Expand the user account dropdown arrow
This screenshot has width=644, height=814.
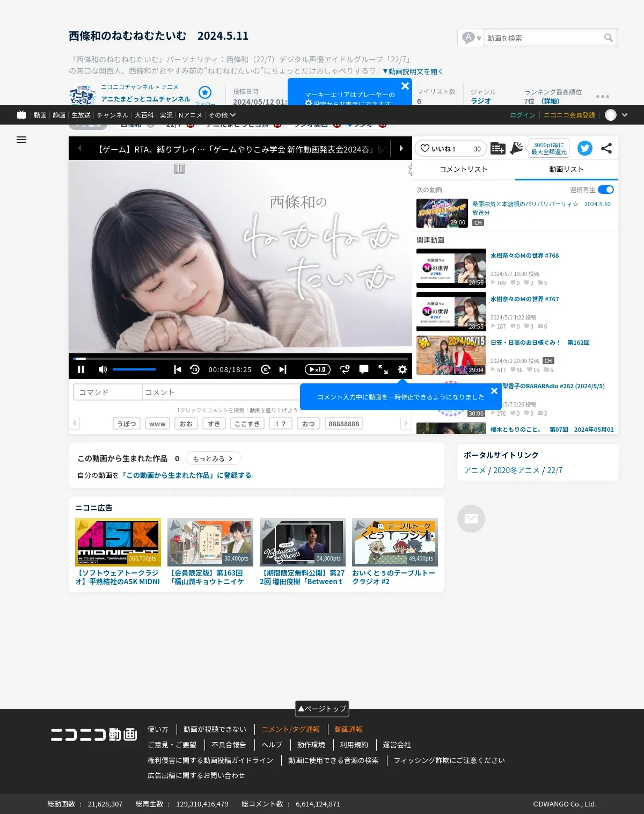(625, 115)
